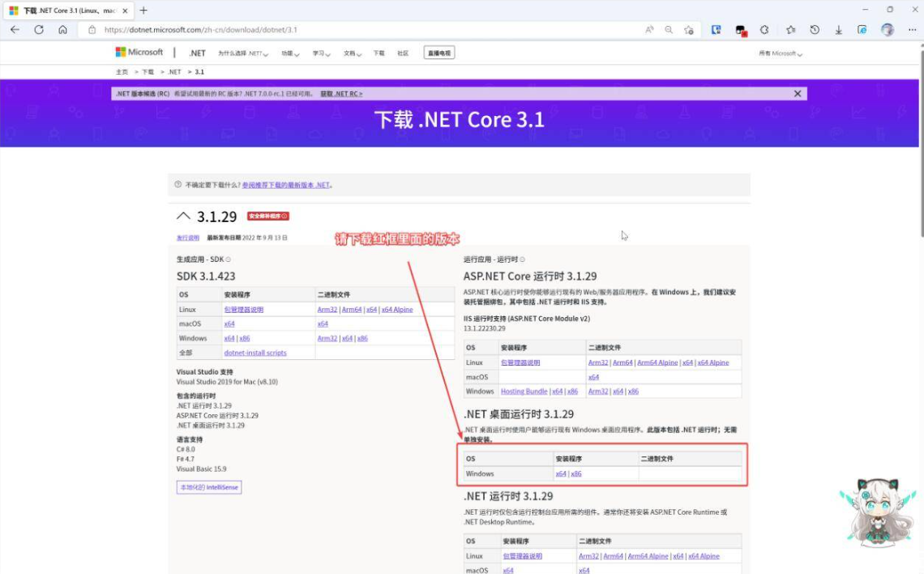Download .NET 桌面运行时 Windows x64 installer

pos(560,473)
